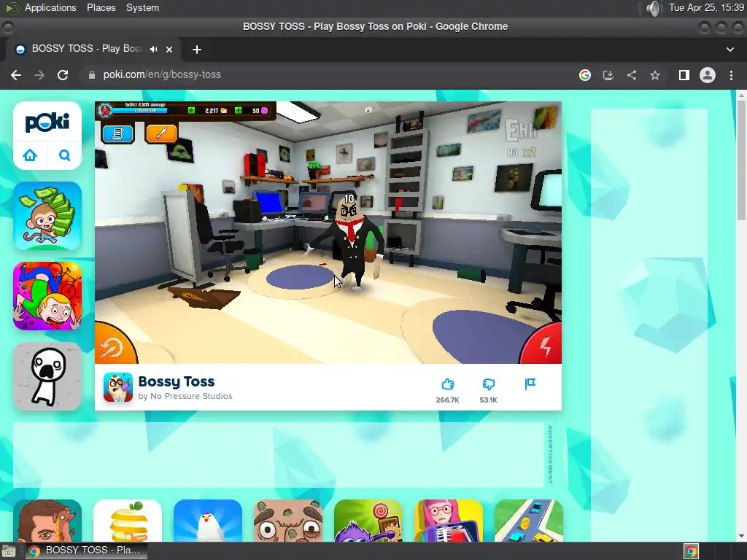Mute the Bossy Toss tab audio
This screenshot has width=747, height=560.
click(153, 49)
